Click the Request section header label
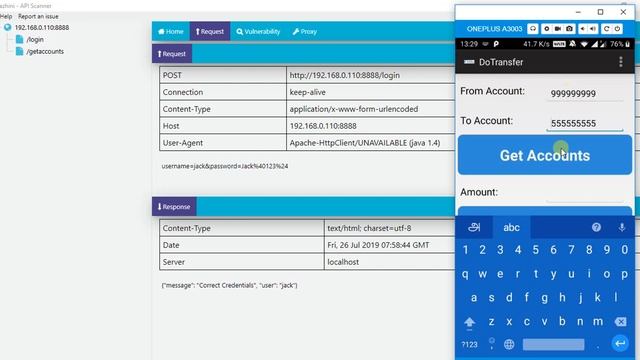 pyautogui.click(x=172, y=54)
